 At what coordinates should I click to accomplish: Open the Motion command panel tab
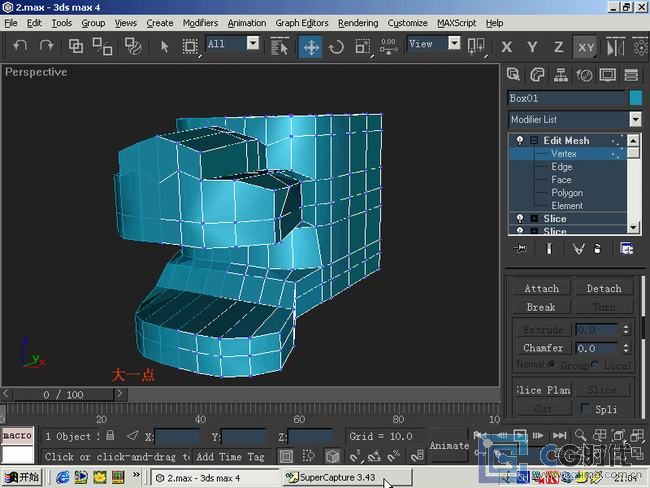(585, 75)
